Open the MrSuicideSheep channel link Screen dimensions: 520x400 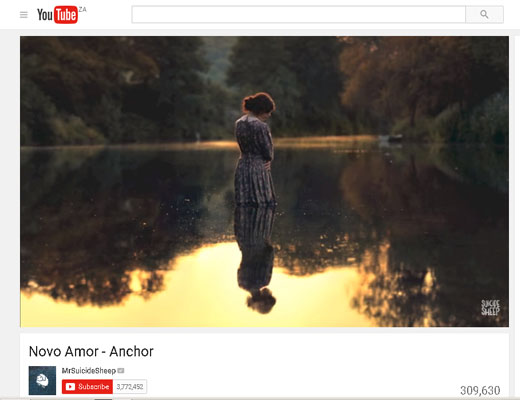click(x=89, y=371)
